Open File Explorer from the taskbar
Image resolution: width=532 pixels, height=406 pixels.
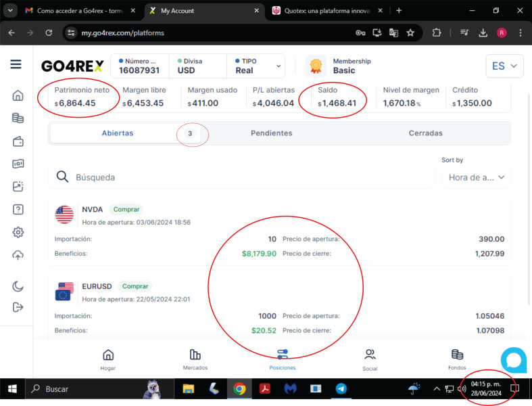point(189,388)
